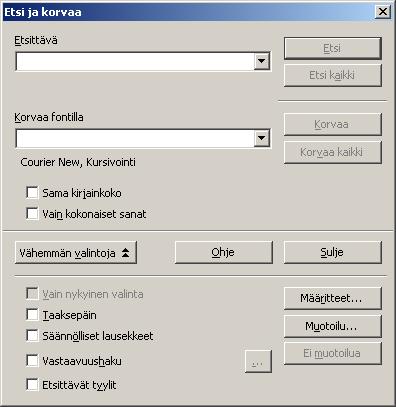396x407 pixels.
Task: Enable the Vain kokonaiset sanat checkbox
Action: pyautogui.click(x=32, y=213)
